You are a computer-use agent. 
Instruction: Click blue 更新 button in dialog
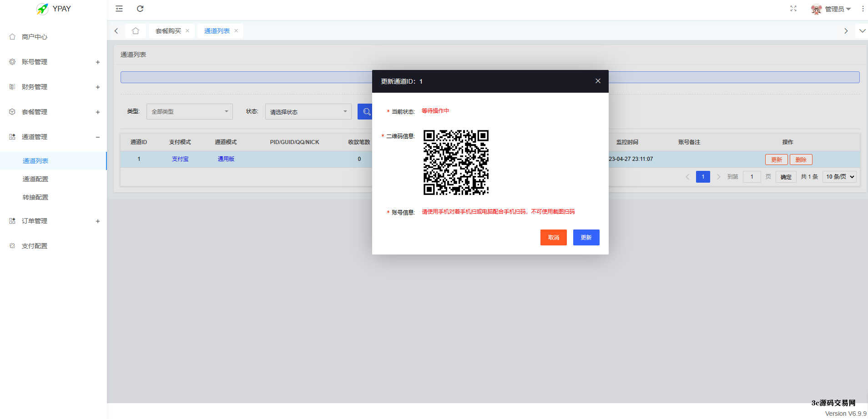click(x=586, y=237)
